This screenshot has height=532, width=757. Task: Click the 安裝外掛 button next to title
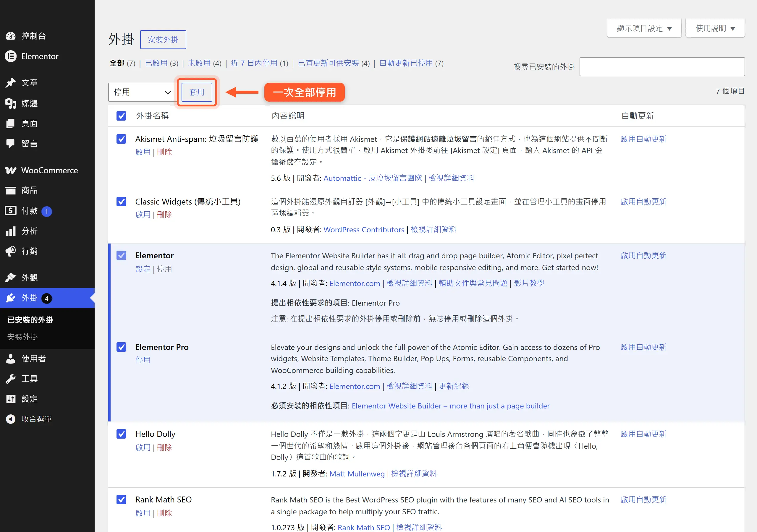163,40
